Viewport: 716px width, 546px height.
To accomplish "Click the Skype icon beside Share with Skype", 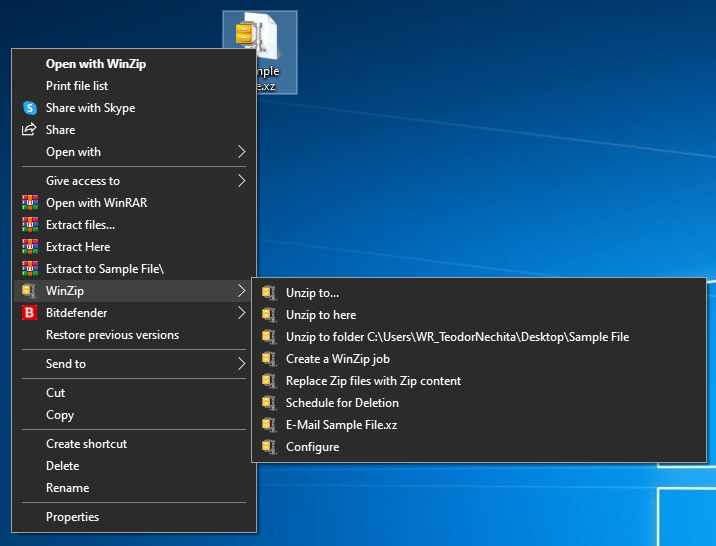I will pyautogui.click(x=29, y=108).
